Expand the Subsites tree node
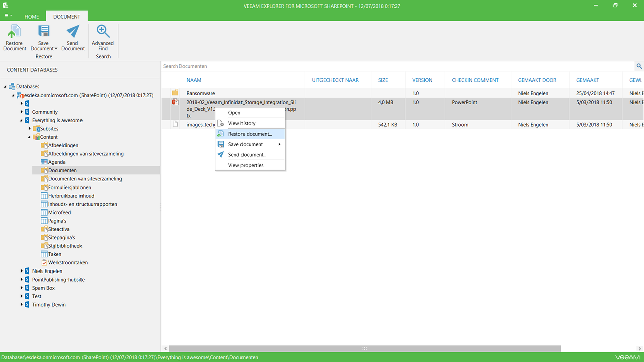644x362 pixels. point(30,129)
